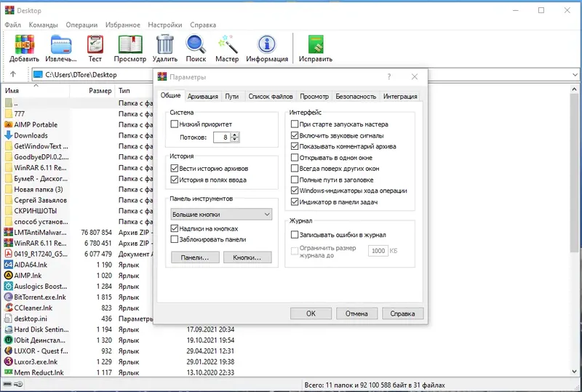Expand the address path dropdown arrow
582x392 pixels.
coord(575,75)
